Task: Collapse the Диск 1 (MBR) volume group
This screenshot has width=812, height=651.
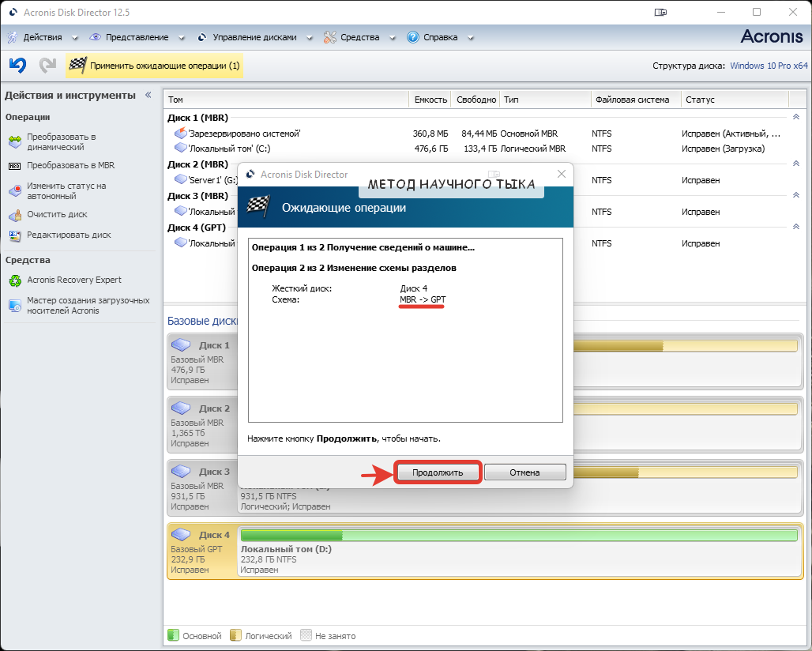Action: pyautogui.click(x=796, y=117)
